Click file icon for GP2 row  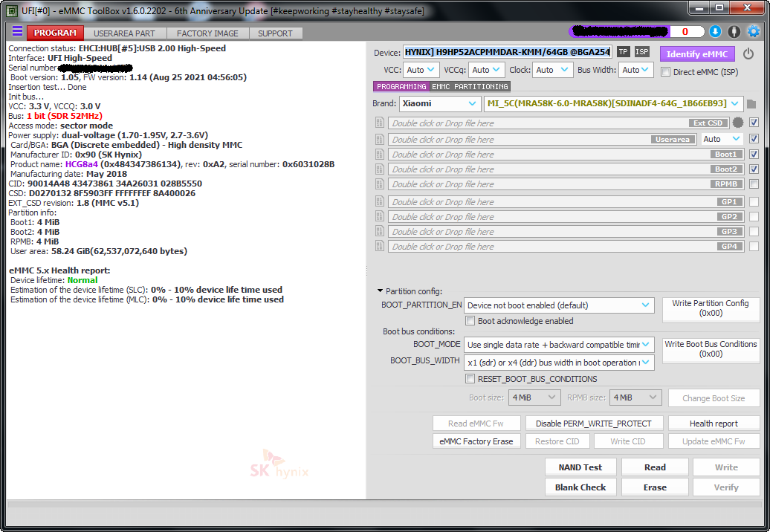coord(380,216)
